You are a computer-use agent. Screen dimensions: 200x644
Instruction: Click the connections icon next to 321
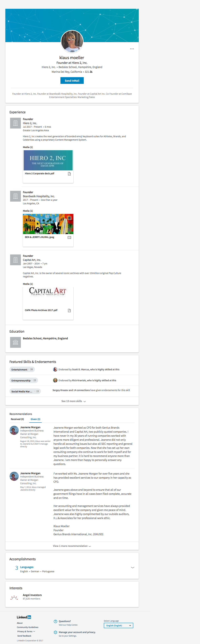pos(91,72)
